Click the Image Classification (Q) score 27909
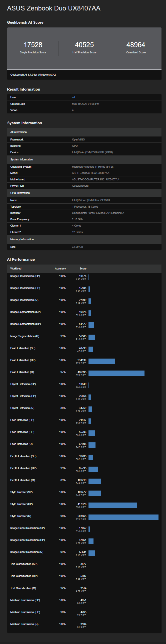Image resolution: width=166 pixels, height=644 pixels. [x=82, y=300]
